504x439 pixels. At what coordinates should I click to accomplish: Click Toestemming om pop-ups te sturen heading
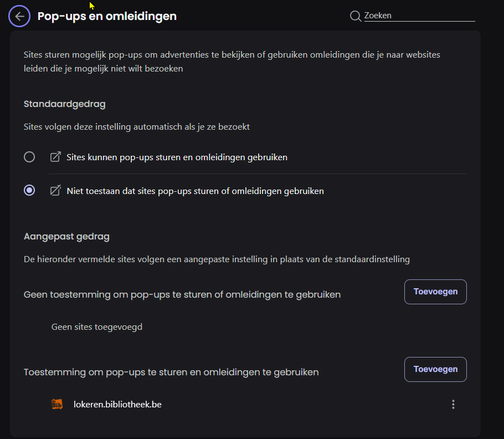point(171,372)
